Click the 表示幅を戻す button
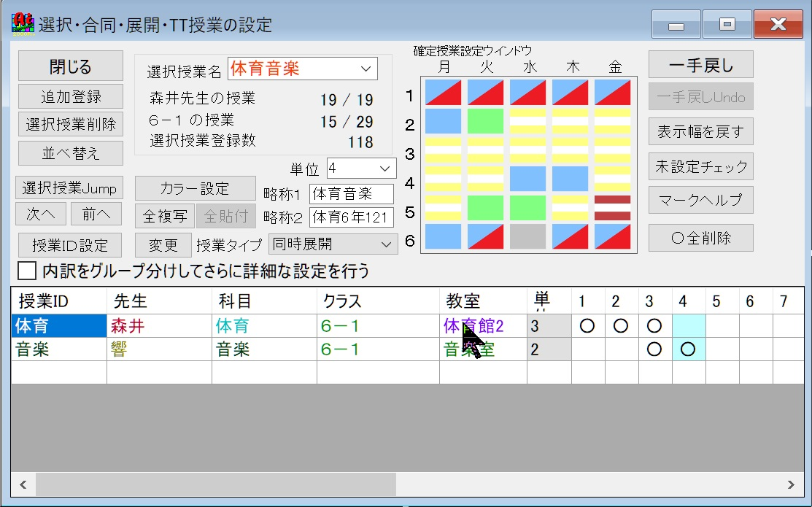Image resolution: width=812 pixels, height=507 pixels. tap(700, 131)
